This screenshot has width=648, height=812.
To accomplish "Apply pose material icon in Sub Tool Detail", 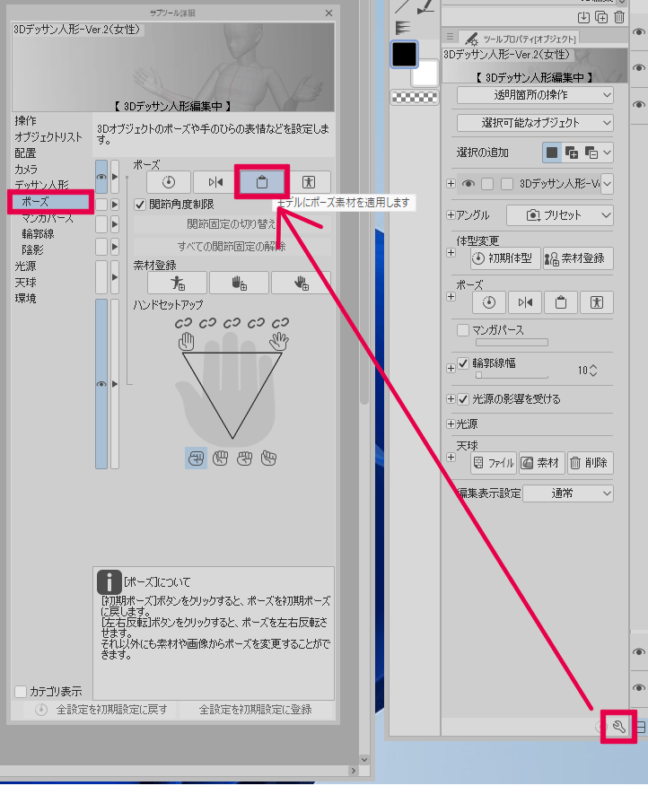I will click(262, 182).
